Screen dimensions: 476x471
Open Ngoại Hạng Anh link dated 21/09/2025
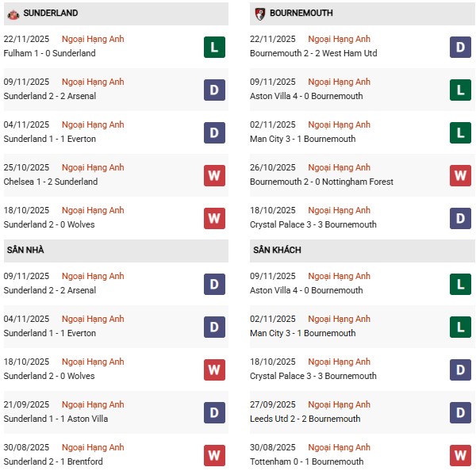point(94,405)
